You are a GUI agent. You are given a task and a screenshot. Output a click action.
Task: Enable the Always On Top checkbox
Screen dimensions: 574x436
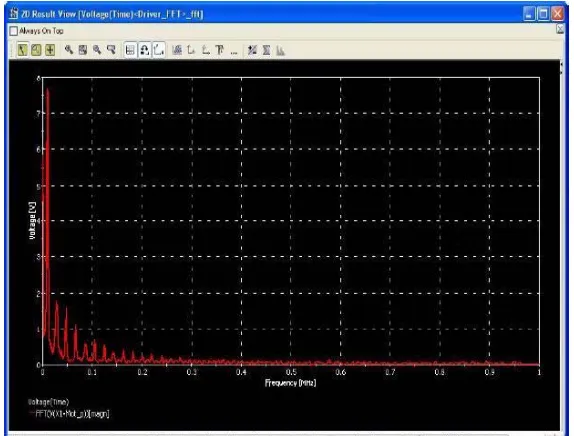tap(14, 31)
